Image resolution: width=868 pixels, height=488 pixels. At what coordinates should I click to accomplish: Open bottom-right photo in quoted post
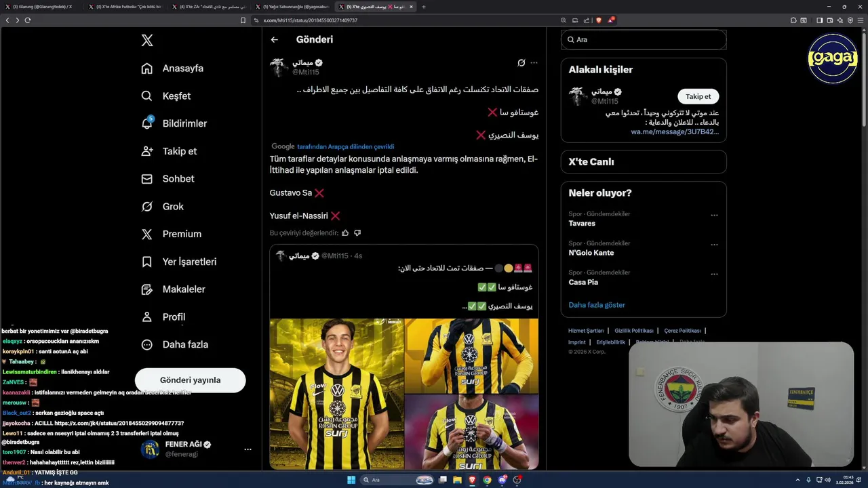coord(471,432)
